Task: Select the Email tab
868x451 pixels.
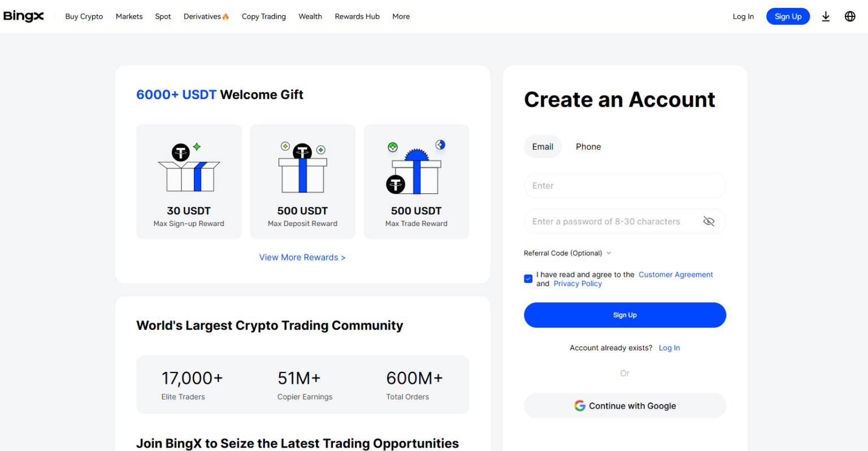Action: pos(542,147)
